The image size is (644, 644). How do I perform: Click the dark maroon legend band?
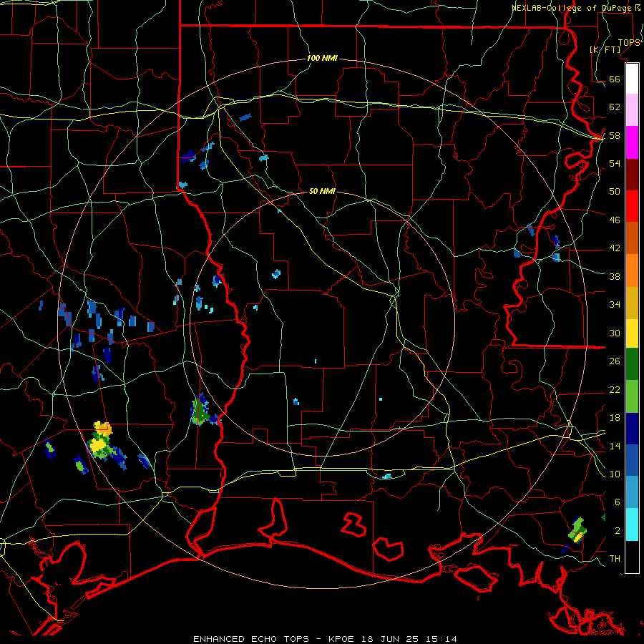click(632, 175)
